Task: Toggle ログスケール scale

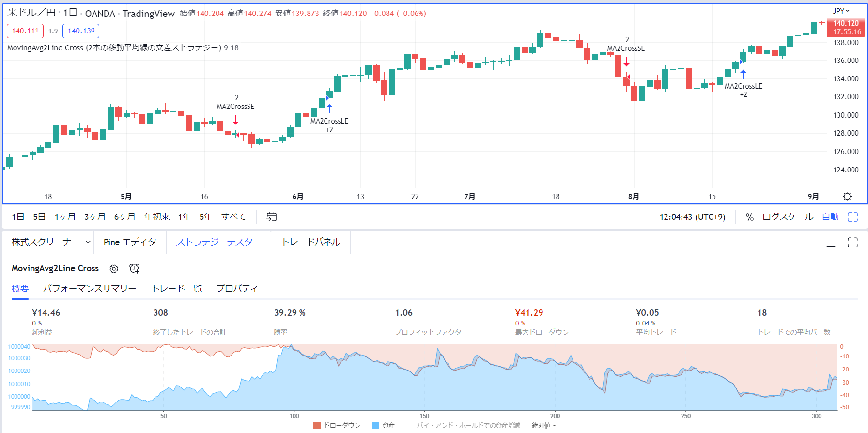Action: 788,217
